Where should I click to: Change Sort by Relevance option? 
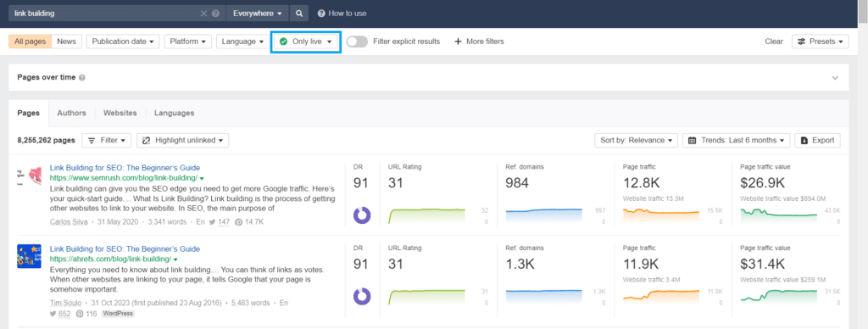[636, 141]
